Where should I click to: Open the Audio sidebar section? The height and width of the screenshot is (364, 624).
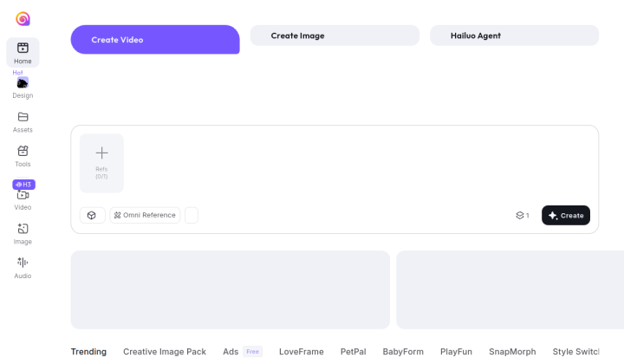23,268
